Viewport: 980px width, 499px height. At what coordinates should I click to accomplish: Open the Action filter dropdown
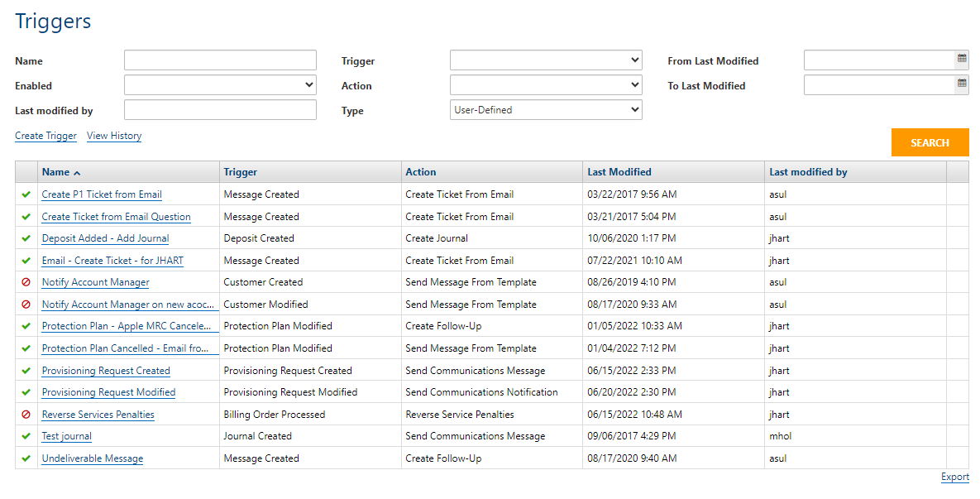tap(546, 85)
